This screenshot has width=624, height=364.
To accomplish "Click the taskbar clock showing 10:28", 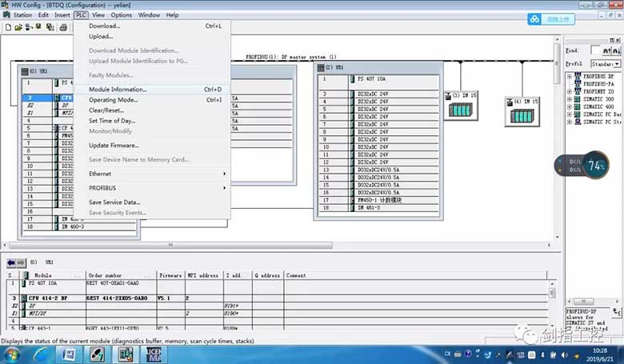I will [600, 350].
